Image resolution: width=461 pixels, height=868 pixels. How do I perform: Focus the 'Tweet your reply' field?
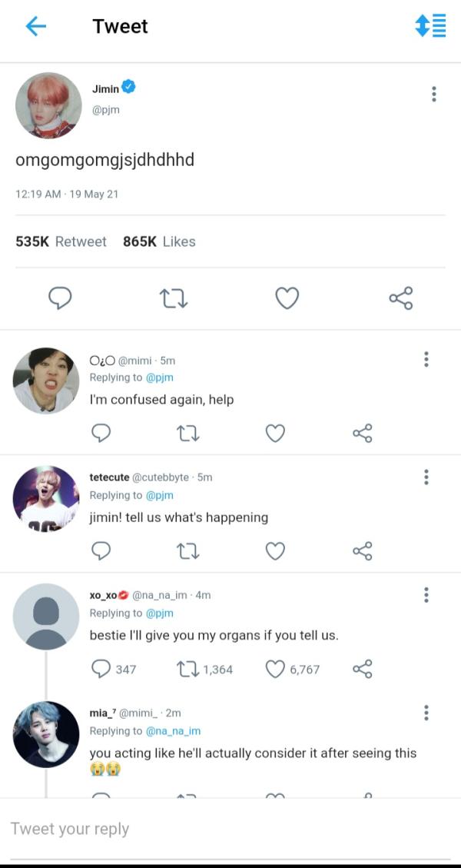pos(230,829)
